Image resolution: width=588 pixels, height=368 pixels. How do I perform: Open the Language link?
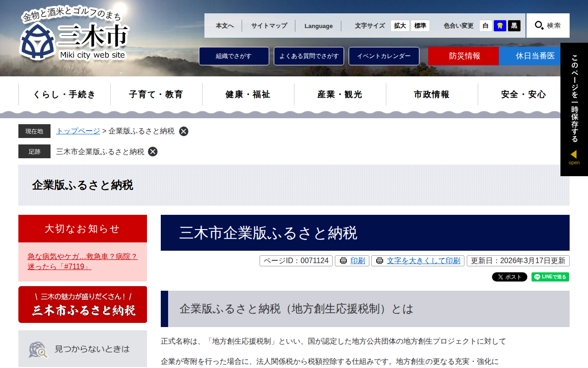(x=318, y=26)
